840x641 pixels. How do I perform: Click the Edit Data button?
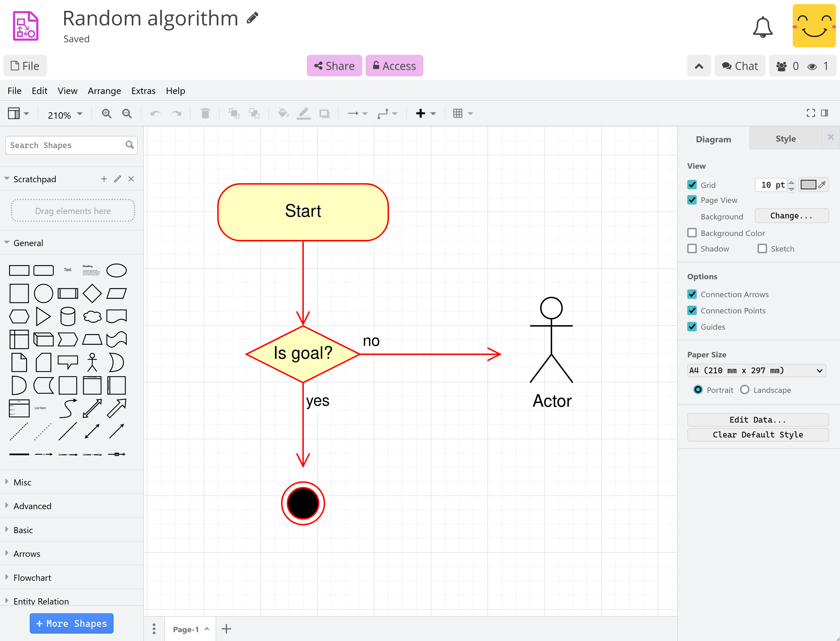point(758,419)
